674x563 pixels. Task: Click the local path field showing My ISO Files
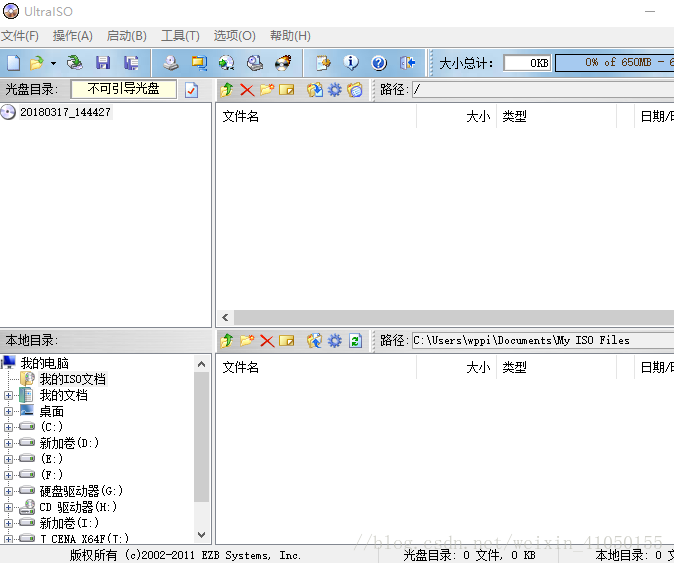[543, 340]
